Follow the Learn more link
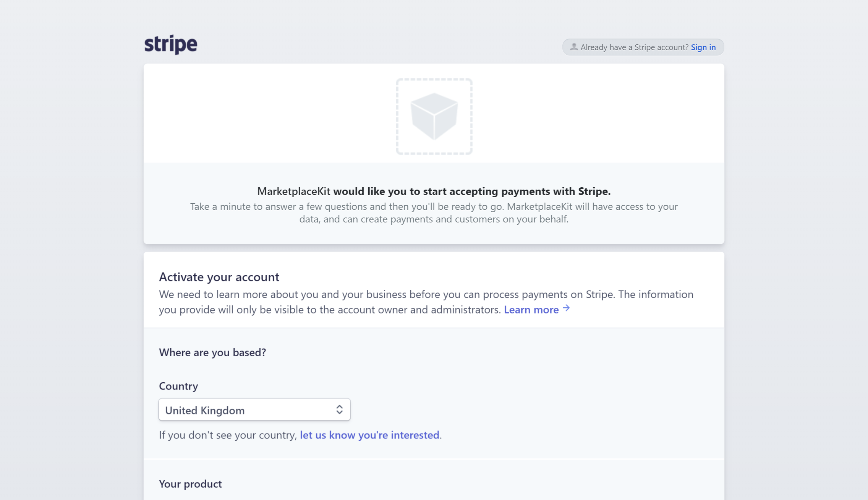 pos(531,310)
